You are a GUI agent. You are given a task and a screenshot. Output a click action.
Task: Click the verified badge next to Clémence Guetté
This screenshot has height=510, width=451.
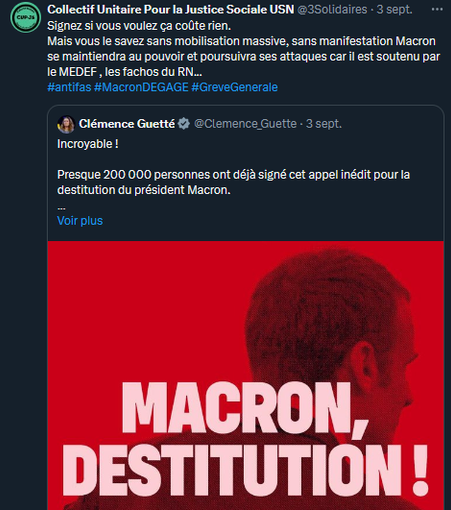point(184,124)
